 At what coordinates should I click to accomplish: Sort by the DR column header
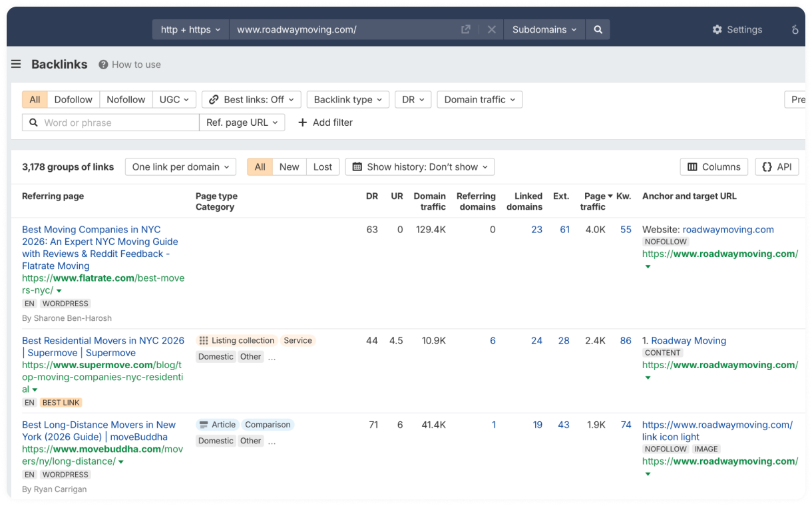click(372, 196)
